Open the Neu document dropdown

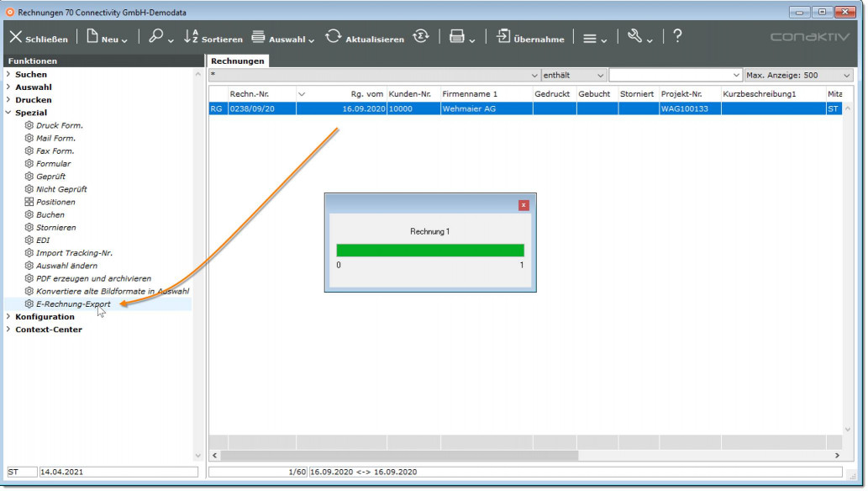click(107, 38)
